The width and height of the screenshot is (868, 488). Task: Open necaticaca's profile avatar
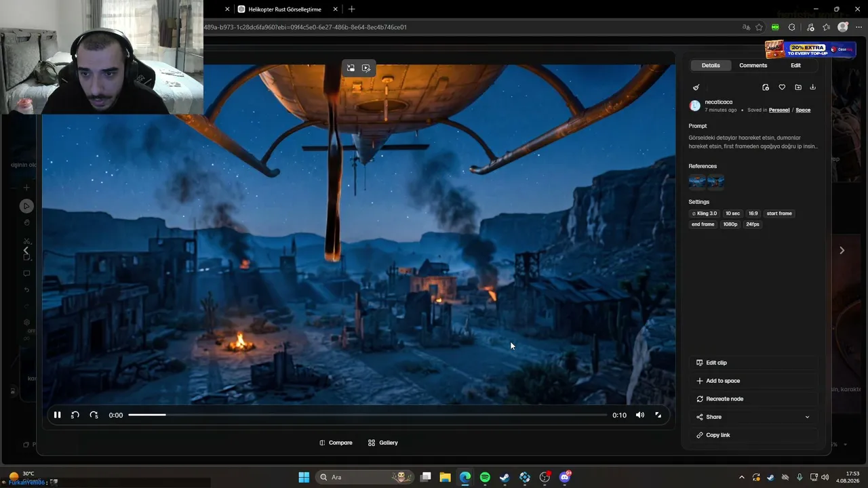[694, 106]
